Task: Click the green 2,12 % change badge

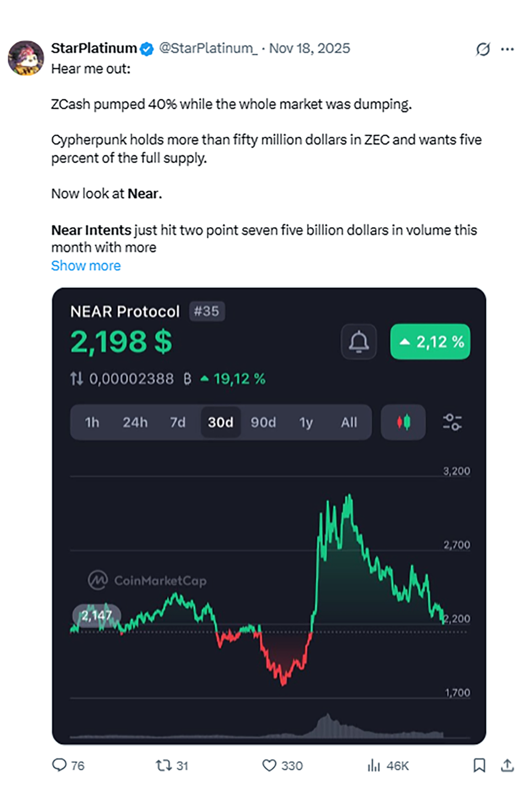Action: (430, 342)
